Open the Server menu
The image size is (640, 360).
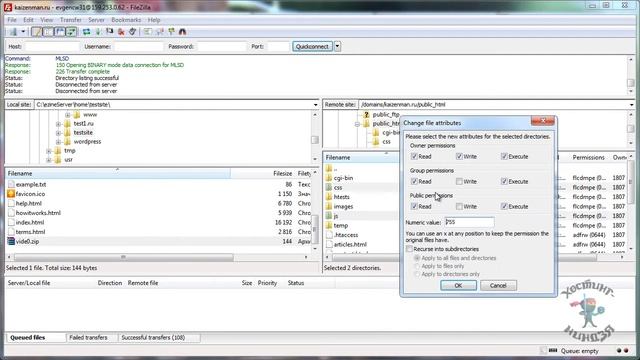click(96, 20)
